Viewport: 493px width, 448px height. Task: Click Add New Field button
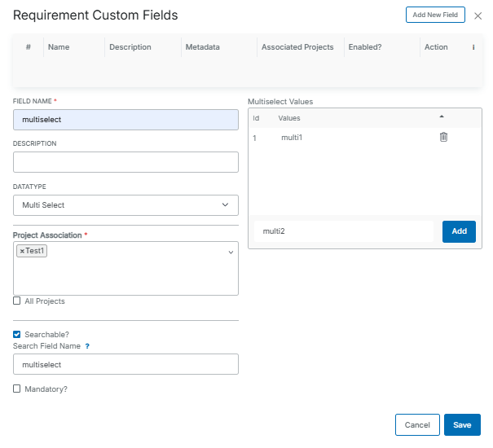coord(435,15)
